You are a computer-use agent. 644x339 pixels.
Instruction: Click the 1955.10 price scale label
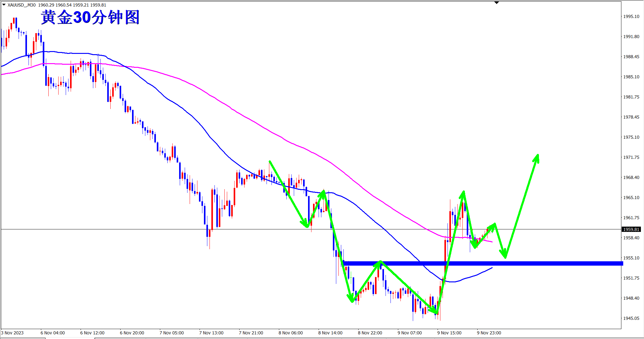pyautogui.click(x=631, y=258)
